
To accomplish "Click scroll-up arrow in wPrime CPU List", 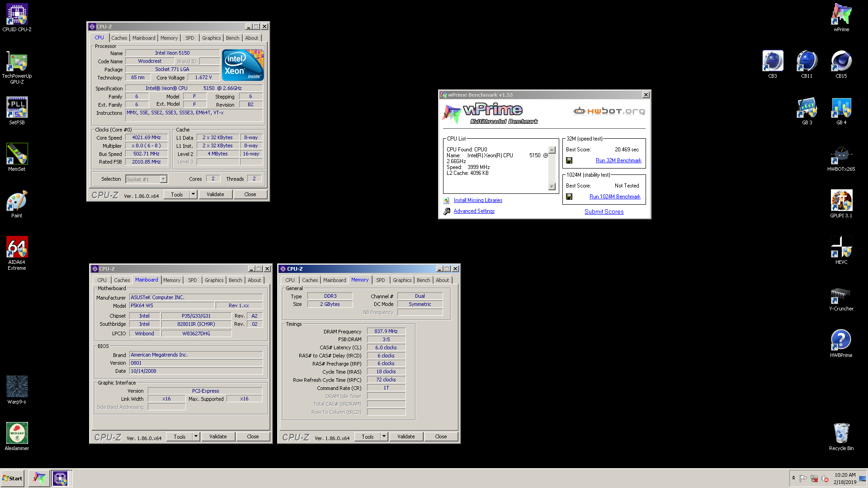I will 552,150.
